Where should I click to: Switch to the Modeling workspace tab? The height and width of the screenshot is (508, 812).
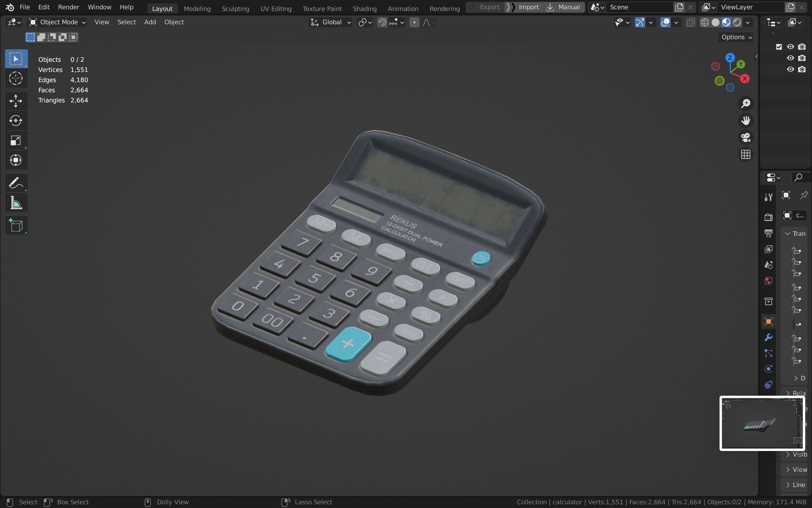click(x=197, y=8)
